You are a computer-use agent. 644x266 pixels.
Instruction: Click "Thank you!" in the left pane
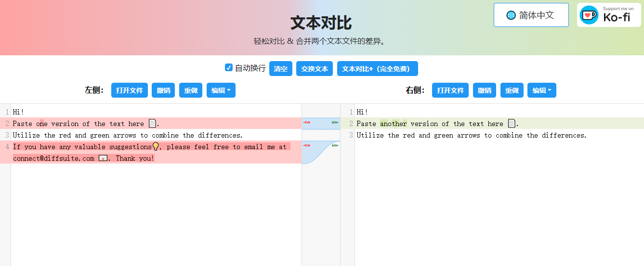(135, 158)
